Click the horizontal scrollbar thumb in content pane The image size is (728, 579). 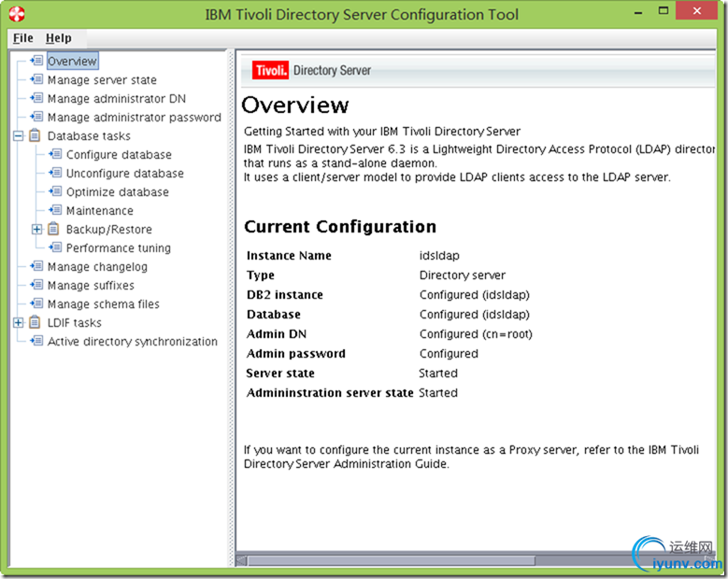click(x=391, y=560)
